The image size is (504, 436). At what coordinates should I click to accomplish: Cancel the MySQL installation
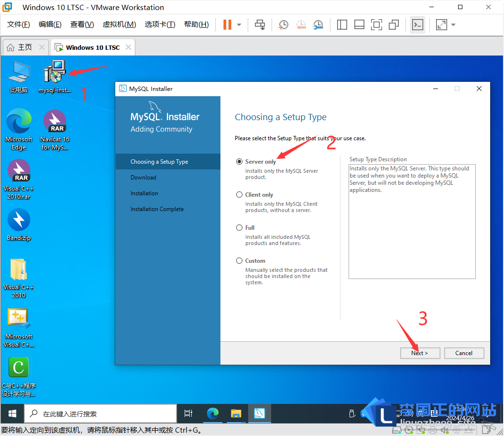click(464, 353)
